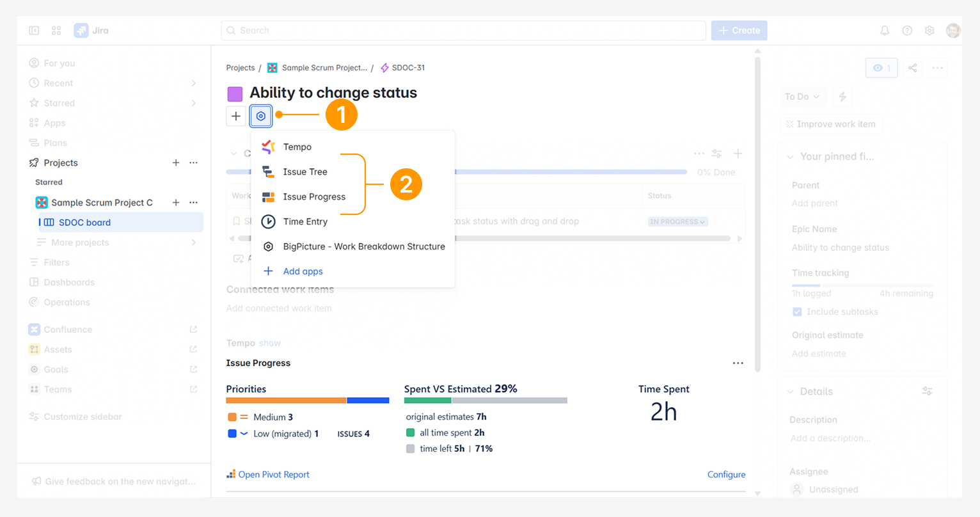Viewport: 980px width, 517px height.
Task: Click the orange Medium priority bar
Action: pyautogui.click(x=286, y=401)
